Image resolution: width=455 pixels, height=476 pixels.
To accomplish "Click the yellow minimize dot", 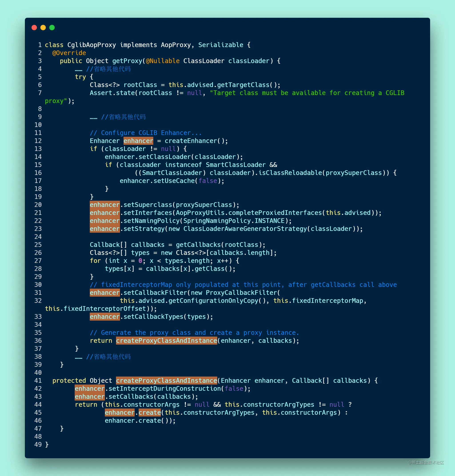I will (43, 28).
